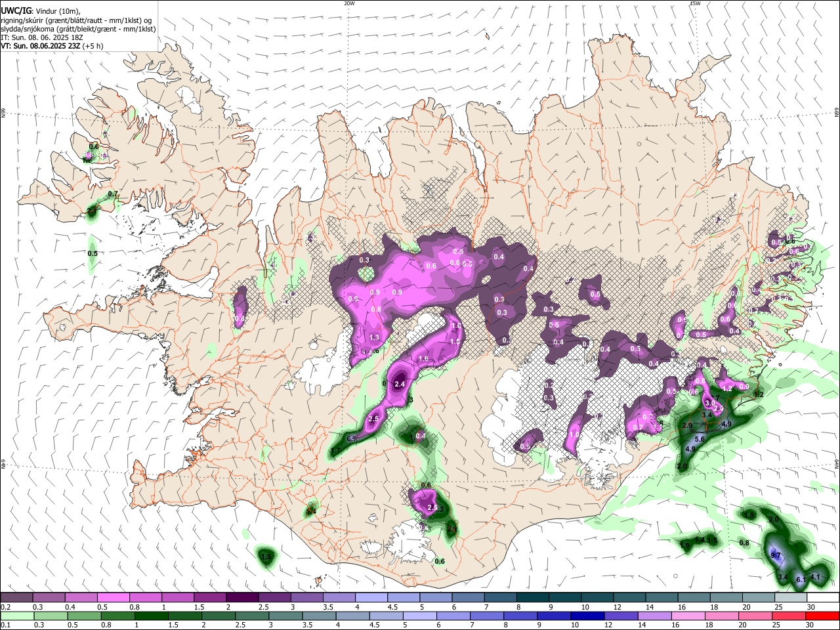Click the 2.9 rainfall value in the southeast
This screenshot has width=840, height=630.
(687, 426)
